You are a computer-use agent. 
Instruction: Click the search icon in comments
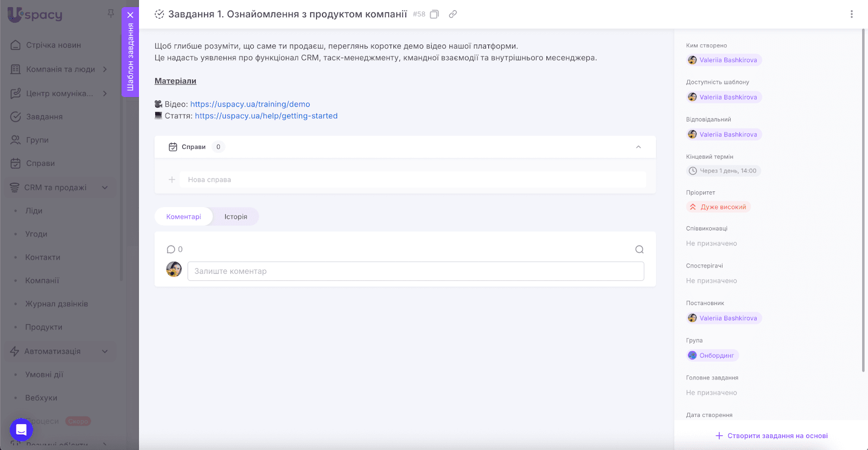click(x=639, y=249)
